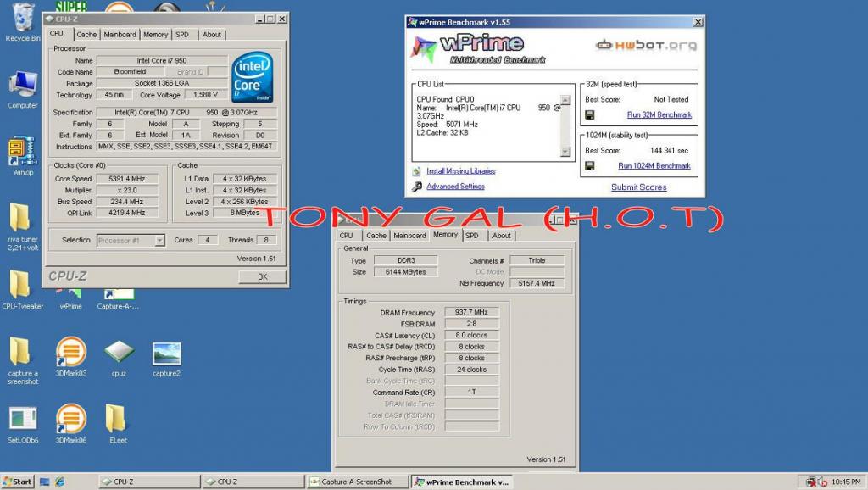Click the CPU List scrollbar down arrow

pos(565,152)
